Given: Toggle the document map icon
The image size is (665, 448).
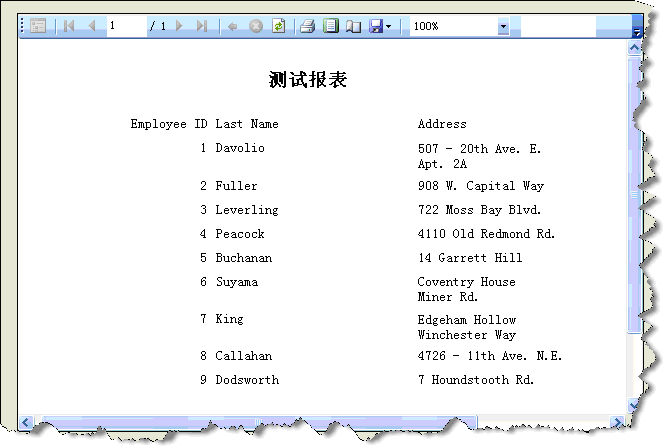Looking at the screenshot, I should pos(38,26).
